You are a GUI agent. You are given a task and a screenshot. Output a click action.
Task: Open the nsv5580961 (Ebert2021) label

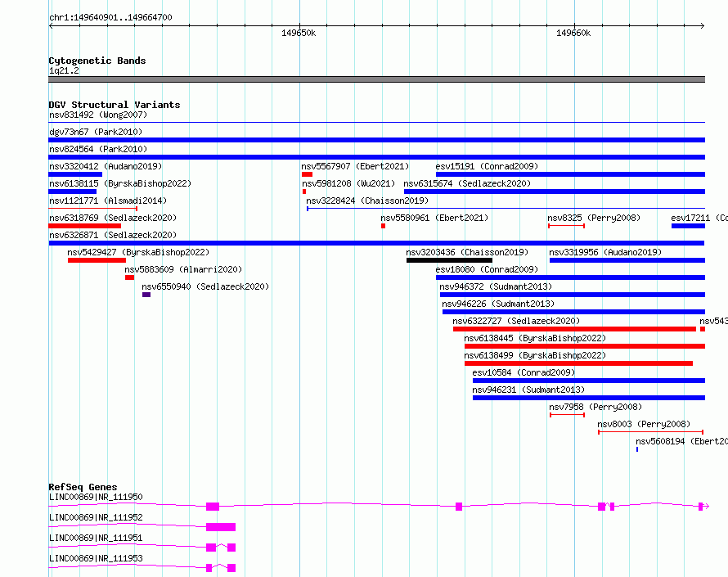click(434, 218)
